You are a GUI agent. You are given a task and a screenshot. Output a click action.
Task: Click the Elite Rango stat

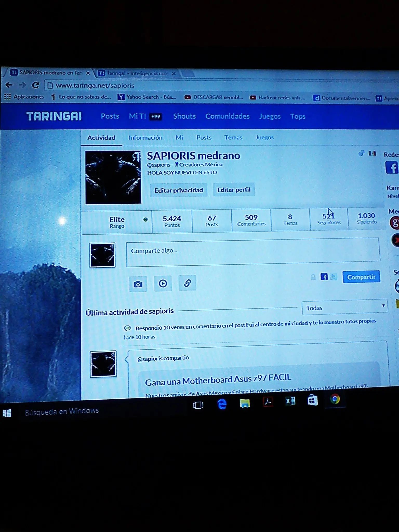[117, 222]
